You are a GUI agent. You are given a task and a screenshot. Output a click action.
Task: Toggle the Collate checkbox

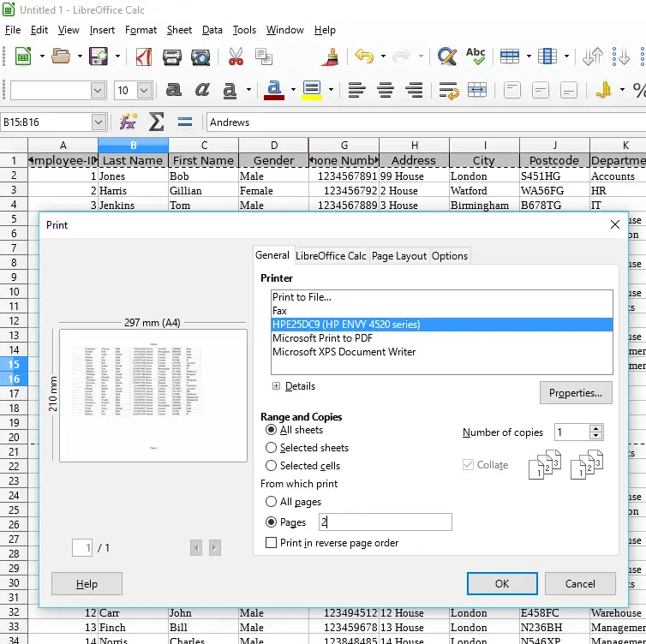click(x=468, y=465)
